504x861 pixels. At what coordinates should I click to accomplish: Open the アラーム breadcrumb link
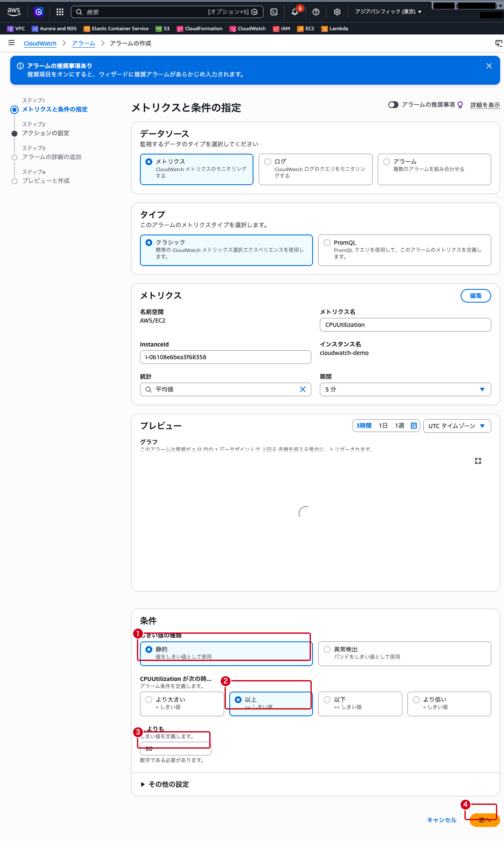tap(83, 43)
